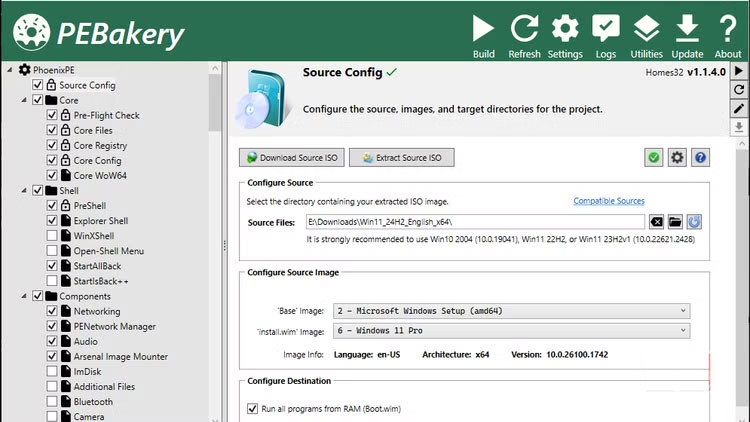Click the Source Config disc image

click(x=261, y=99)
